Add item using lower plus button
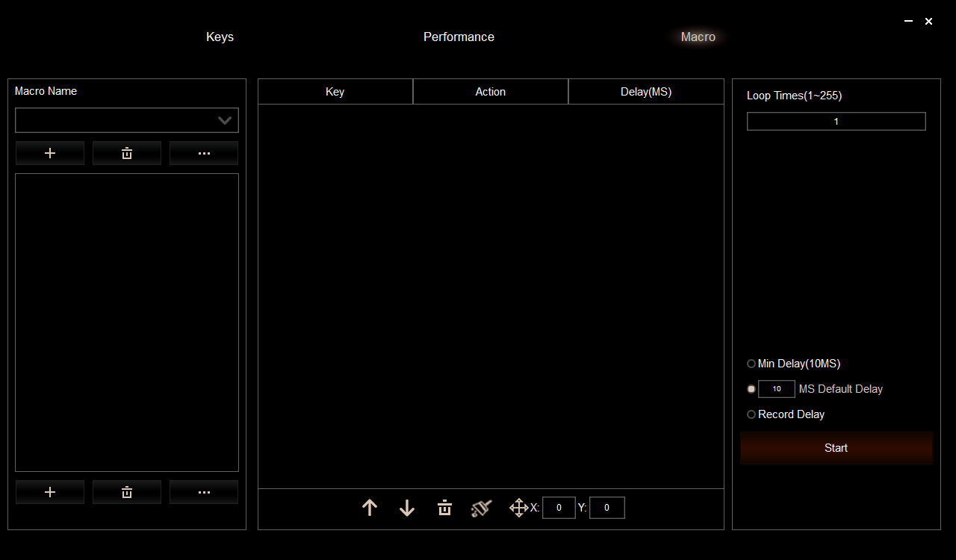The height and width of the screenshot is (560, 956). coord(50,492)
